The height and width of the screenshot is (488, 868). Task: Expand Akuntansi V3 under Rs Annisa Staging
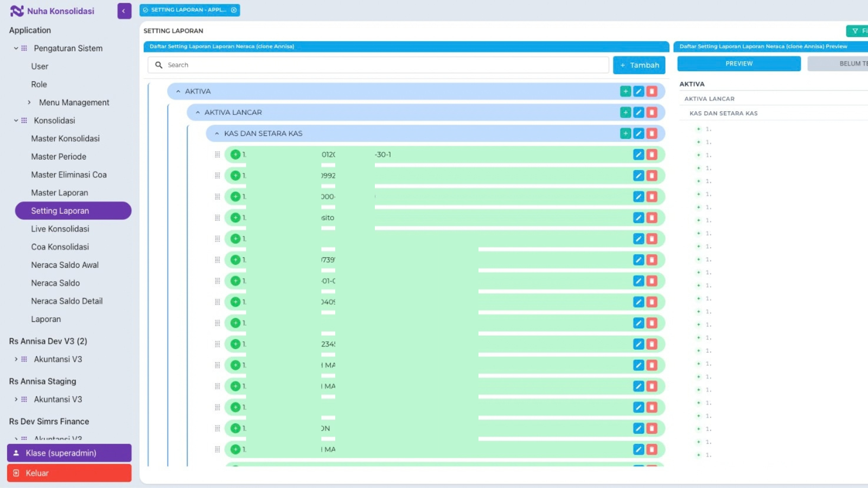(x=16, y=399)
